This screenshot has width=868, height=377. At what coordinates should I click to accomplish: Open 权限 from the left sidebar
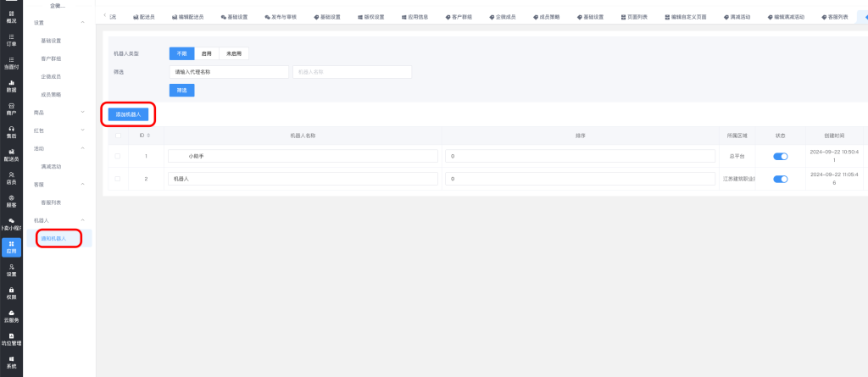click(11, 292)
